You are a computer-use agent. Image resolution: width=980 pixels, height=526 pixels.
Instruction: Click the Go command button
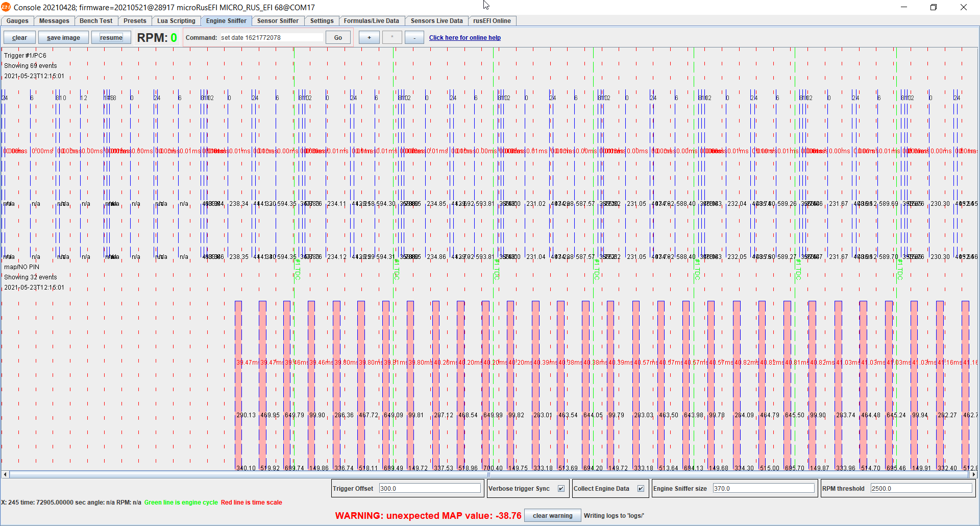pyautogui.click(x=338, y=38)
